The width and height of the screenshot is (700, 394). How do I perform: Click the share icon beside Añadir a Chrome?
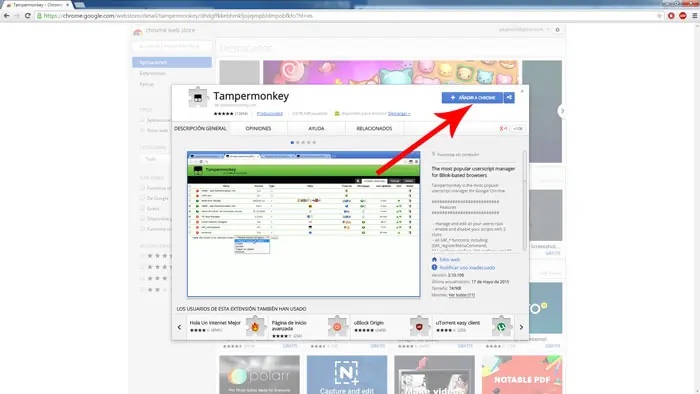509,97
